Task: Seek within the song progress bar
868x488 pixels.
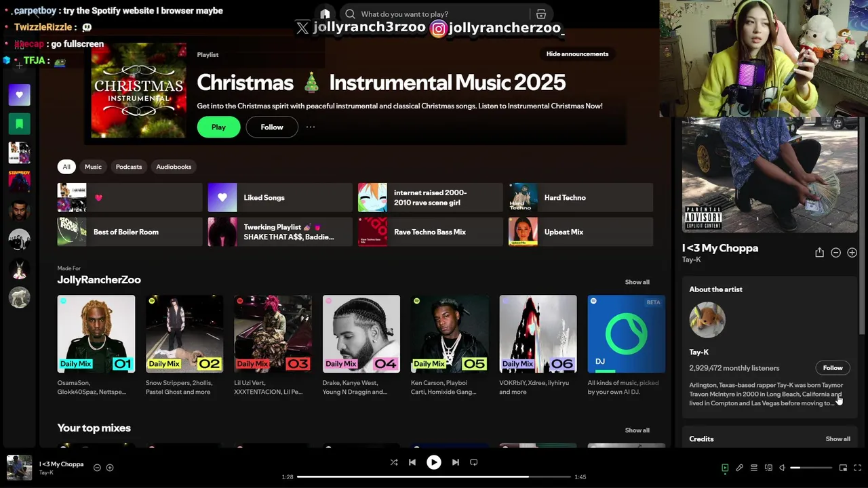Action: 434,477
